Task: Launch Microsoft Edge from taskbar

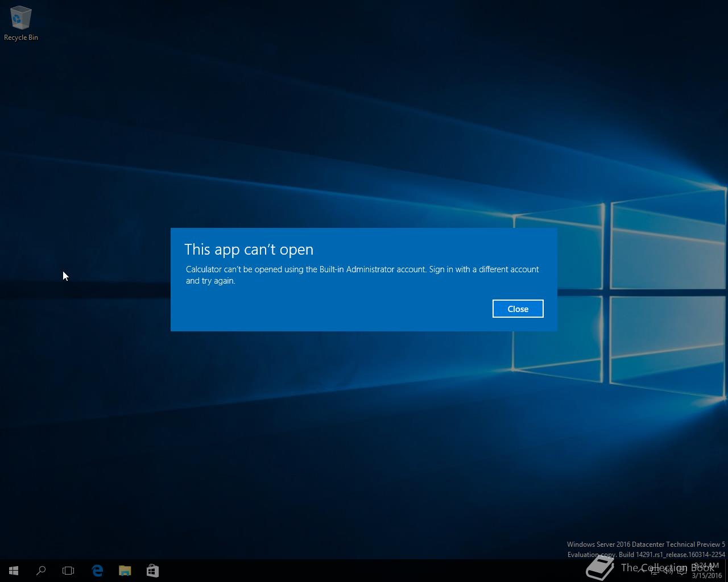Action: [97, 571]
